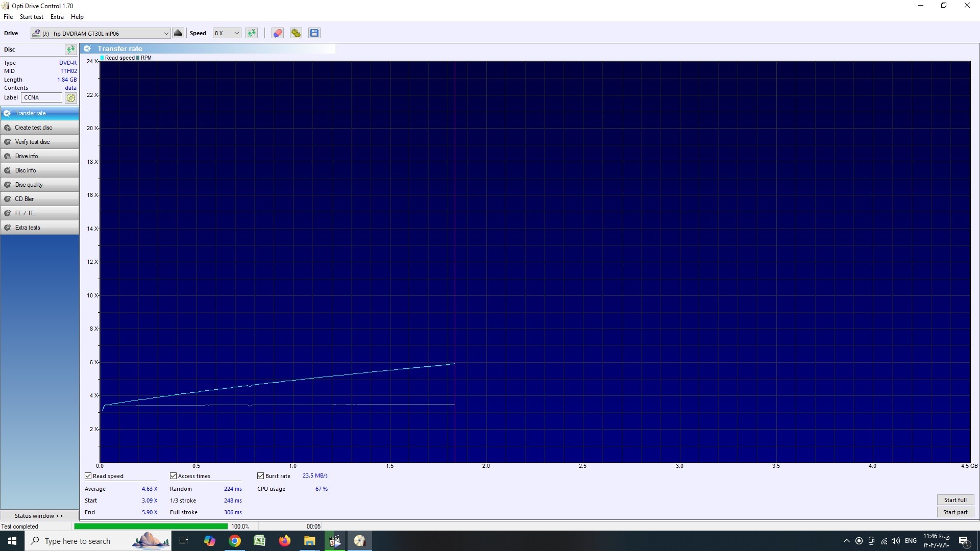Toggle the Access times checkbox
Screen dimensions: 980x551
coord(174,476)
